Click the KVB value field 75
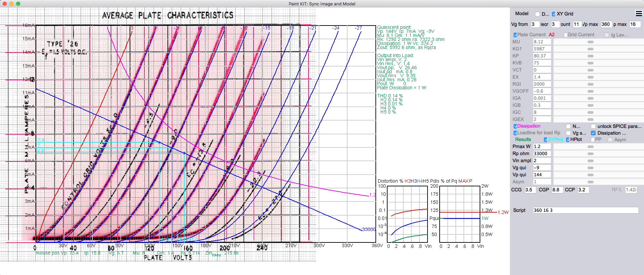The image size is (644, 275). click(542, 63)
